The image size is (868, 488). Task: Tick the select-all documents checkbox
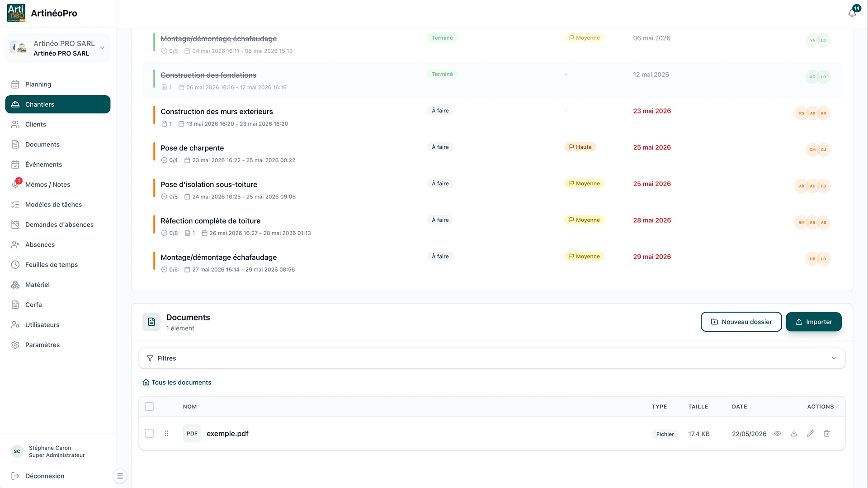pos(149,406)
